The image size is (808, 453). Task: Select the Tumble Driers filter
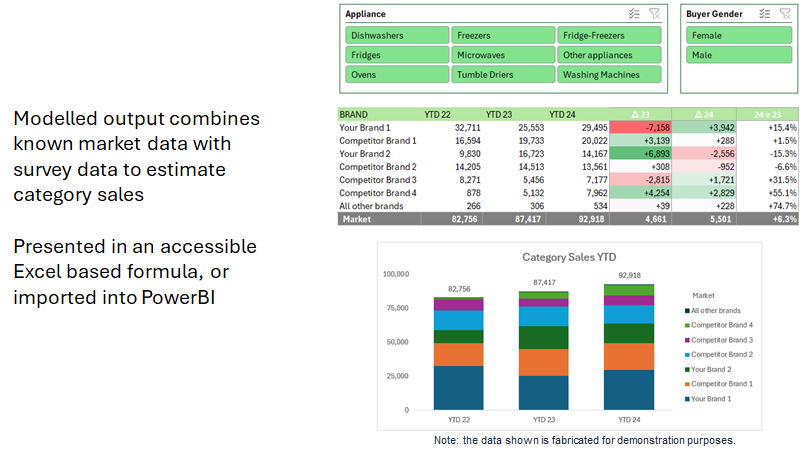pos(503,74)
